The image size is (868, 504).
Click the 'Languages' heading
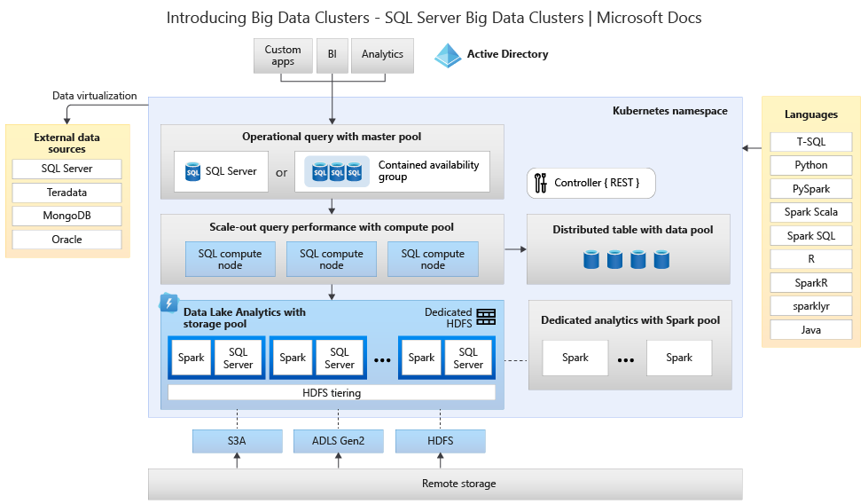pyautogui.click(x=811, y=114)
